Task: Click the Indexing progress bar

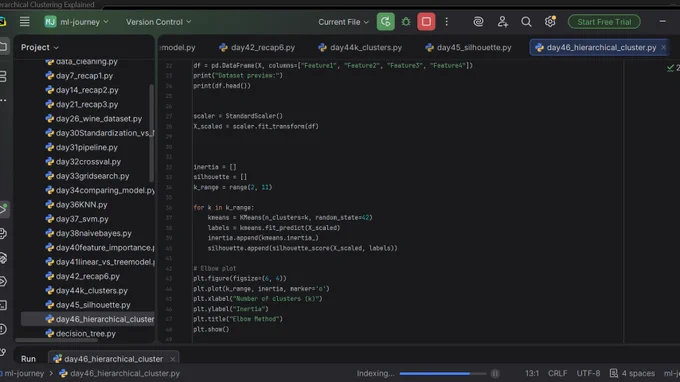Action: (442, 373)
